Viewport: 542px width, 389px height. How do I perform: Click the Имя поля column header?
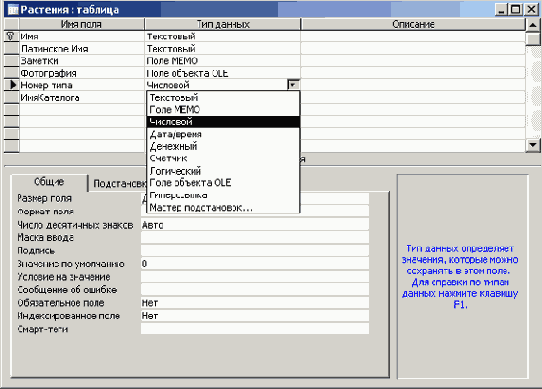(x=82, y=24)
